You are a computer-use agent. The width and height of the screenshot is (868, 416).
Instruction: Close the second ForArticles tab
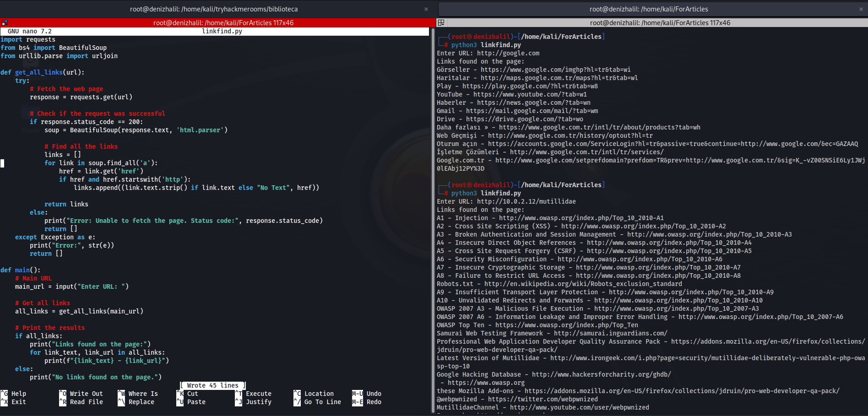[x=861, y=9]
